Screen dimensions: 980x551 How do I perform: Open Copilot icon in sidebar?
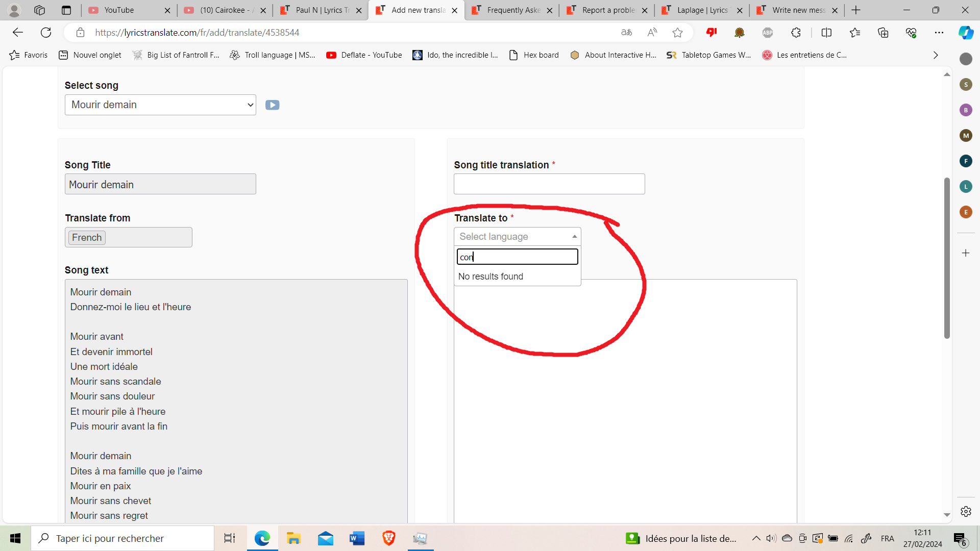tap(965, 33)
